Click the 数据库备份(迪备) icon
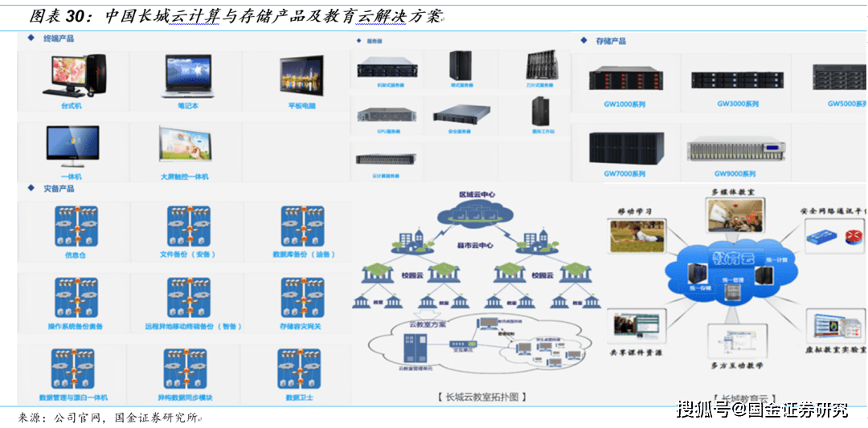This screenshot has width=868, height=428. pyautogui.click(x=302, y=226)
